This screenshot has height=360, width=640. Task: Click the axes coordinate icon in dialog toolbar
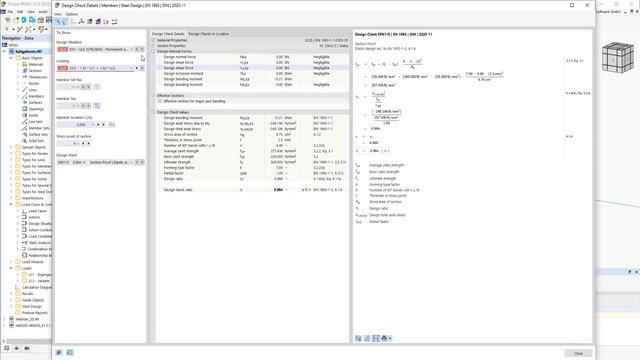pos(81,22)
